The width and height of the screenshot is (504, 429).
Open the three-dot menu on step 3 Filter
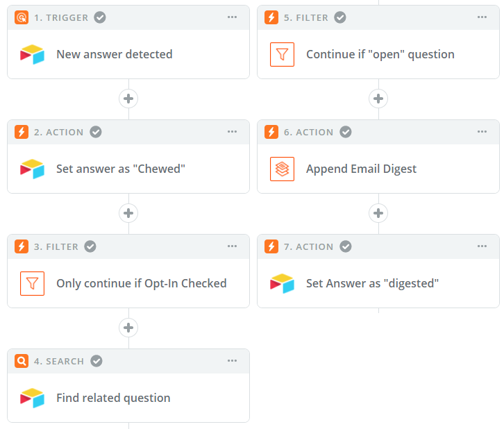point(232,246)
